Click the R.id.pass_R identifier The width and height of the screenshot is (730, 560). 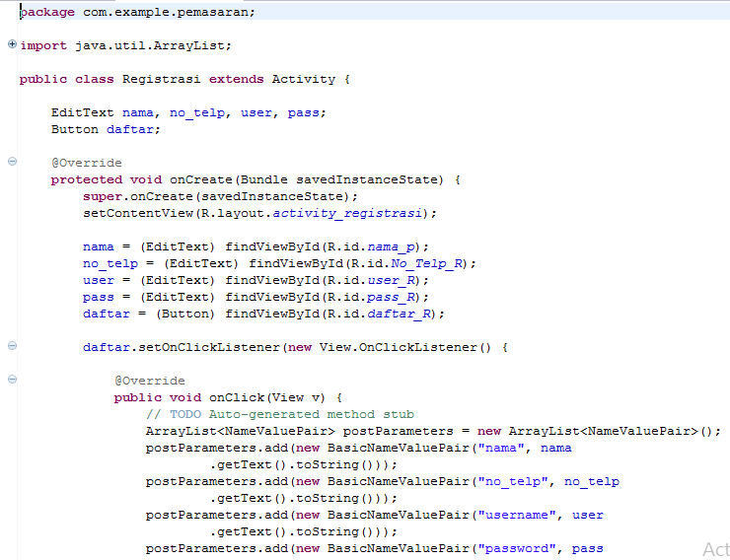click(x=371, y=297)
